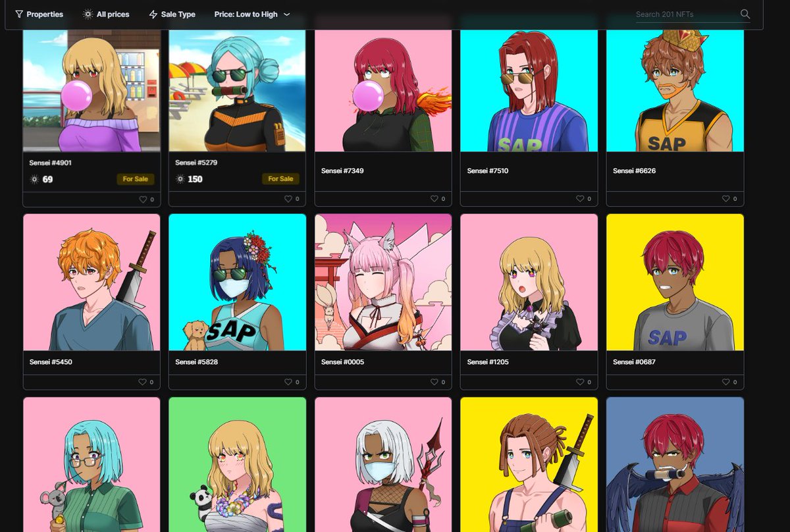
Task: Open Sensei #6626 thumbnail image
Action: [675, 90]
